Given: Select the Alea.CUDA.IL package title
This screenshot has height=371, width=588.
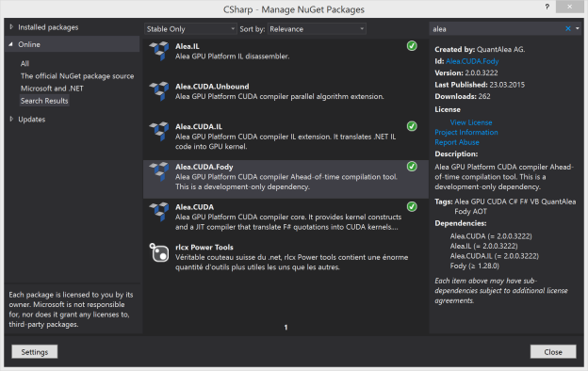Looking at the screenshot, I should pos(199,127).
